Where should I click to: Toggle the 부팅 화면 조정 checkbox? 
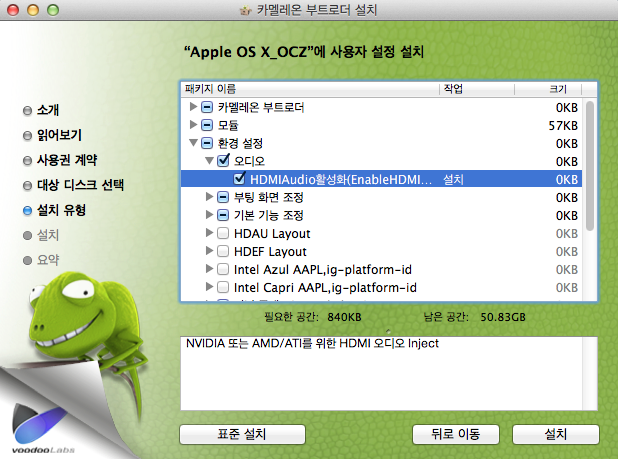pos(223,197)
